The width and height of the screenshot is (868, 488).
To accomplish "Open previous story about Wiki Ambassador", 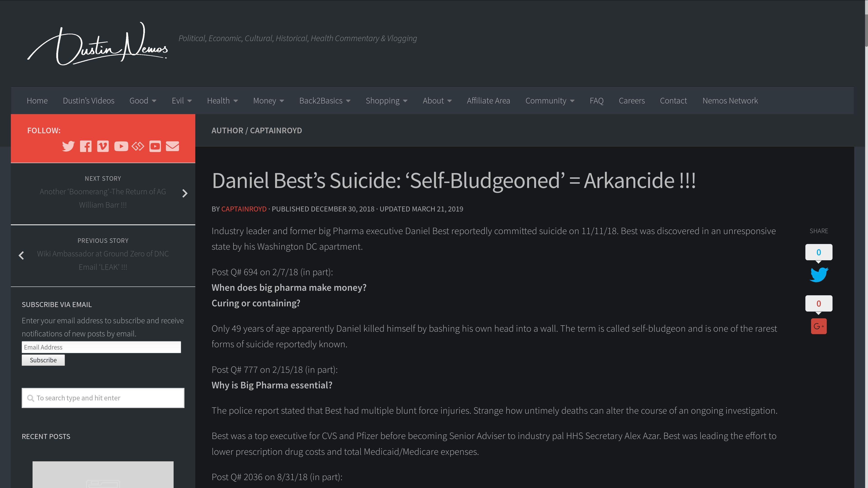I will (103, 260).
